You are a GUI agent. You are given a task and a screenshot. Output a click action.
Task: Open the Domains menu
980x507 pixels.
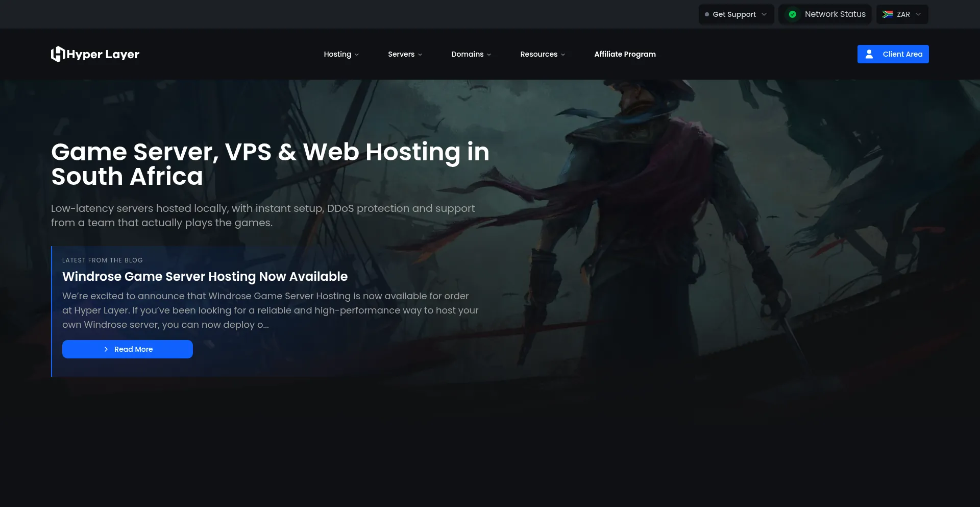pyautogui.click(x=471, y=54)
